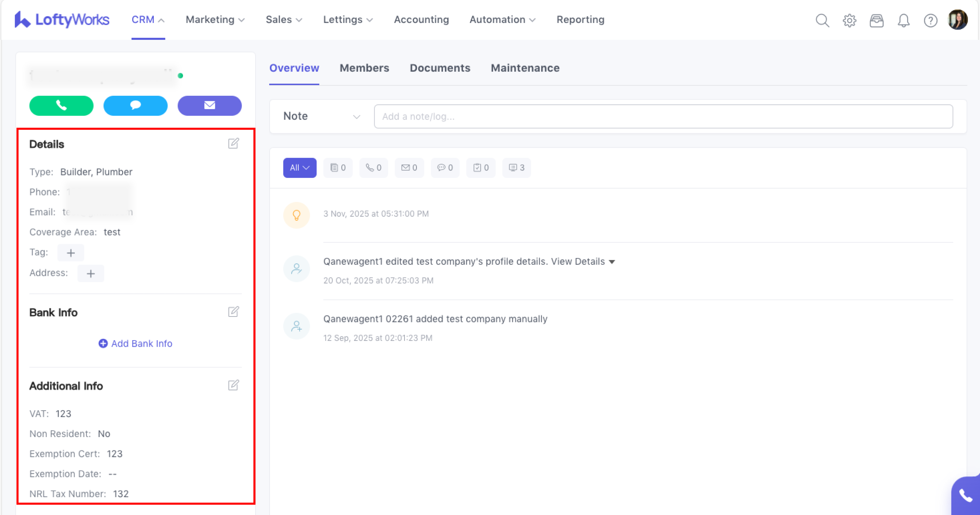This screenshot has width=980, height=515.
Task: Click the Add a note/log input field
Action: point(663,116)
